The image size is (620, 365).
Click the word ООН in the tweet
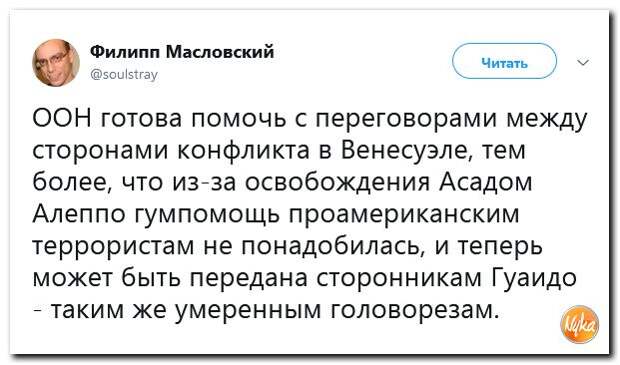61,118
